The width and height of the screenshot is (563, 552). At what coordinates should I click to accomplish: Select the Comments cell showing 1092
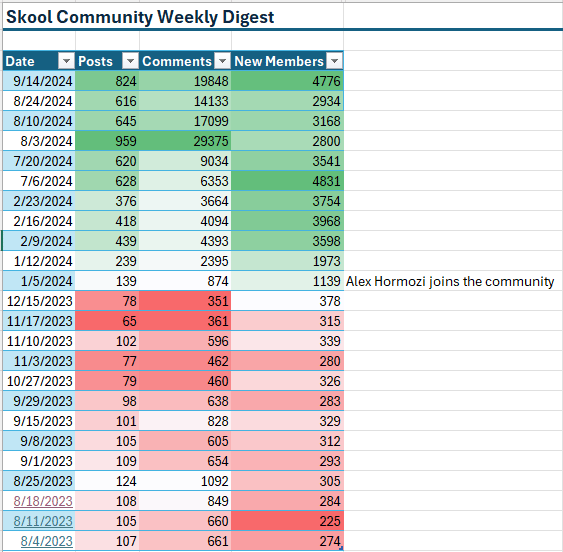(x=185, y=481)
